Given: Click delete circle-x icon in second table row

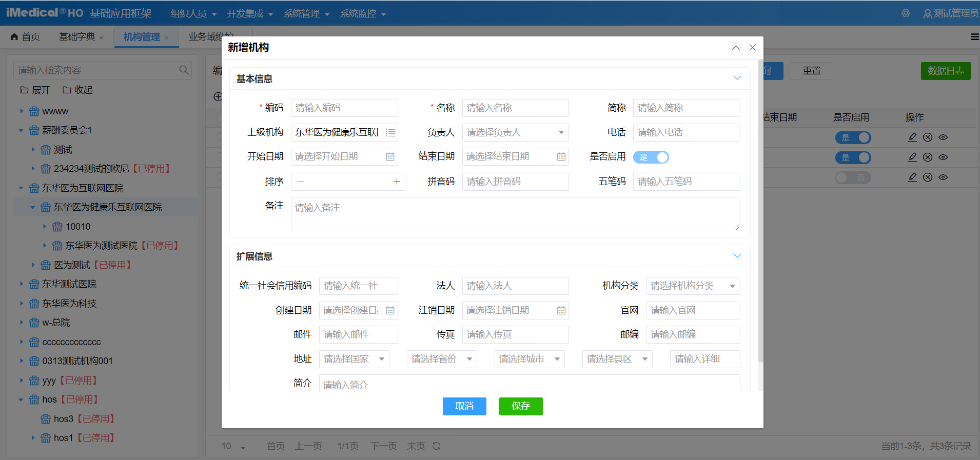Looking at the screenshot, I should pyautogui.click(x=928, y=157).
